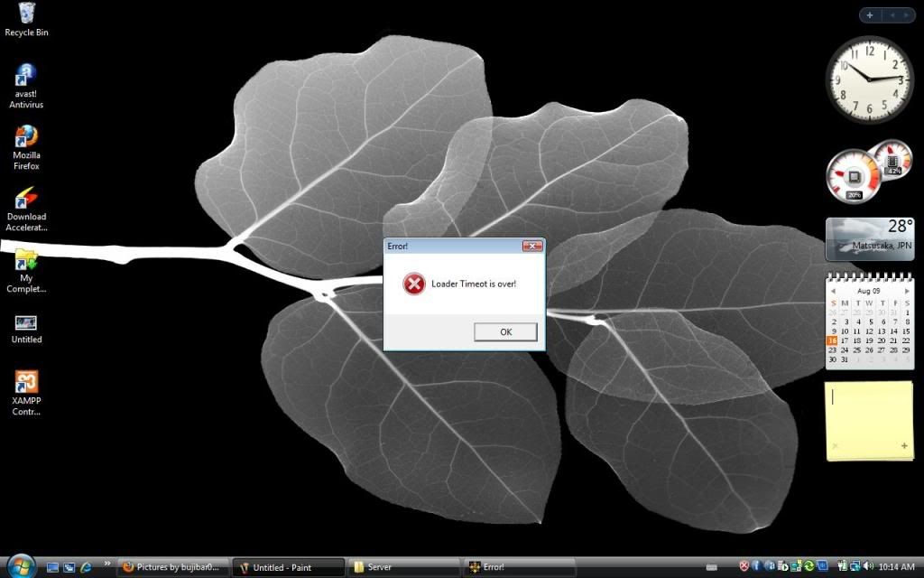Launch the XAMPP Control shortcut
This screenshot has width=924, height=578.
tap(26, 382)
